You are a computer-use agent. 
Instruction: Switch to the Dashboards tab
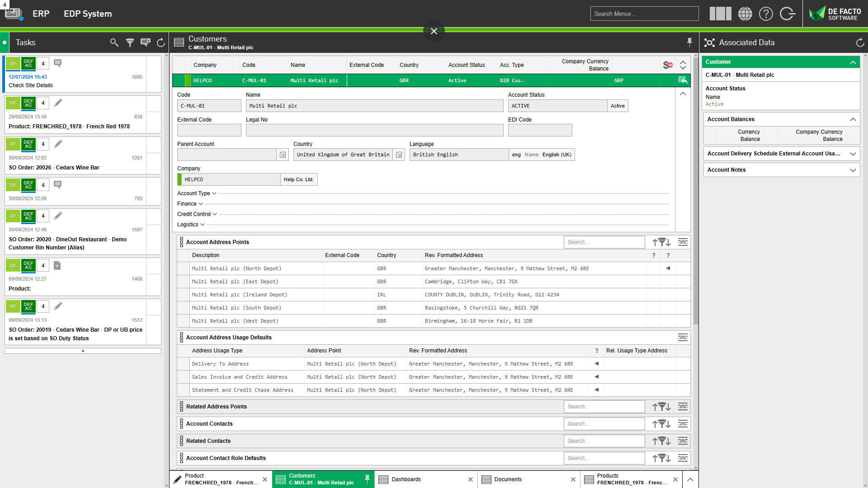pyautogui.click(x=406, y=479)
